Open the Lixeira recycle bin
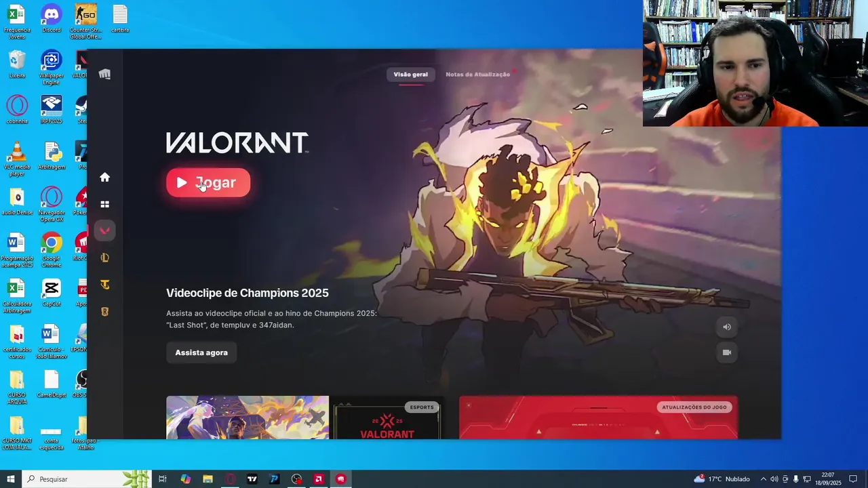The image size is (868, 488). click(x=17, y=64)
